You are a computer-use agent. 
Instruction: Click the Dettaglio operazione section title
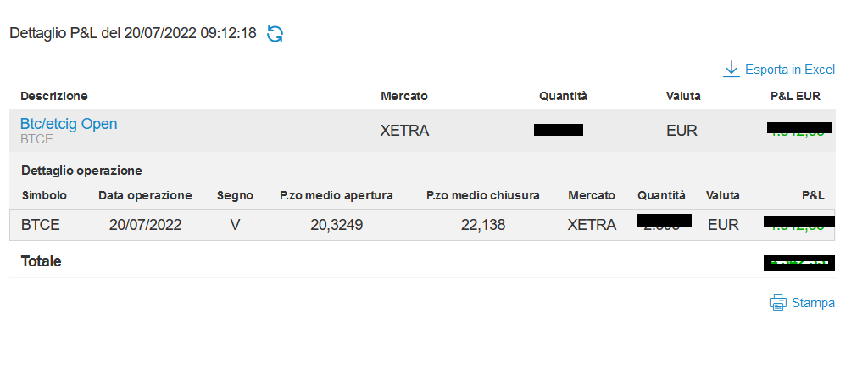(81, 171)
